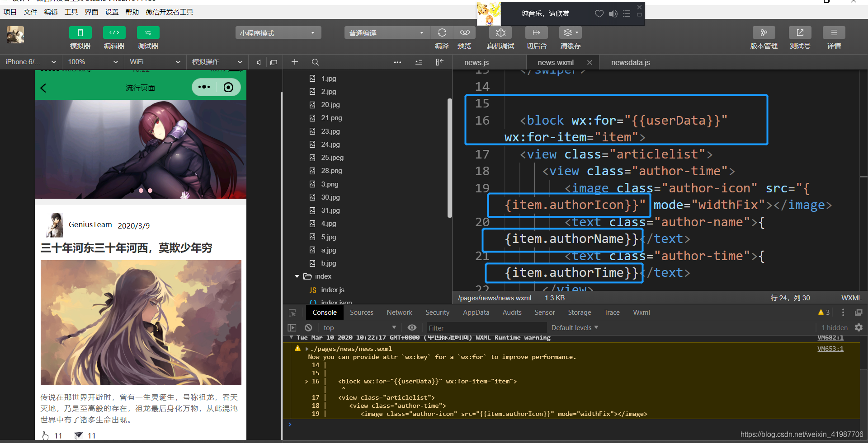
Task: Change the 100% zoom level dropdown
Action: point(93,62)
